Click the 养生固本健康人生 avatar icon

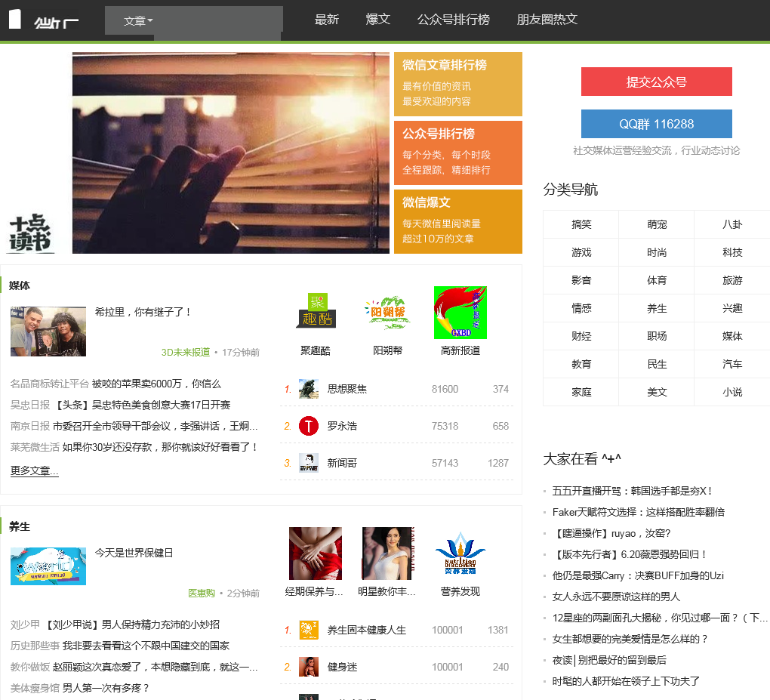click(x=309, y=630)
